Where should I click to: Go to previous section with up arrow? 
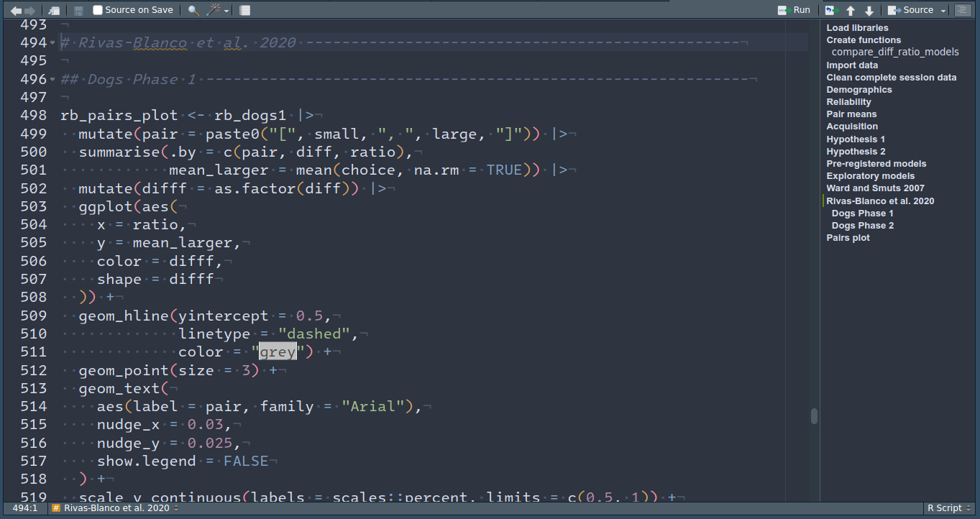pos(851,10)
